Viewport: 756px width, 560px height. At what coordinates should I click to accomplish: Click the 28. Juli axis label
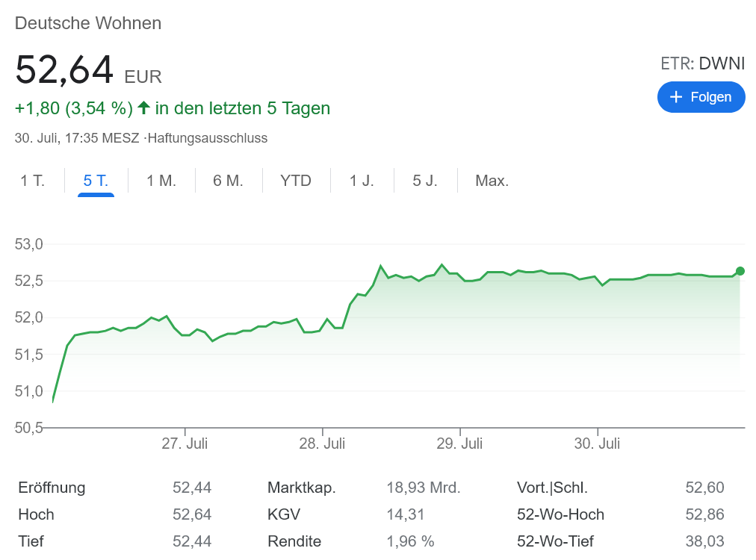(x=322, y=444)
